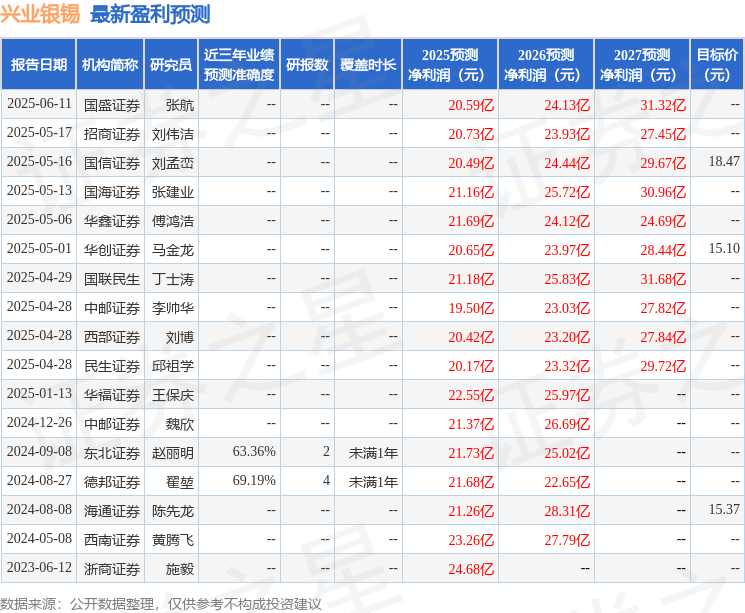Select the 26.69亿 forecast value

(567, 424)
